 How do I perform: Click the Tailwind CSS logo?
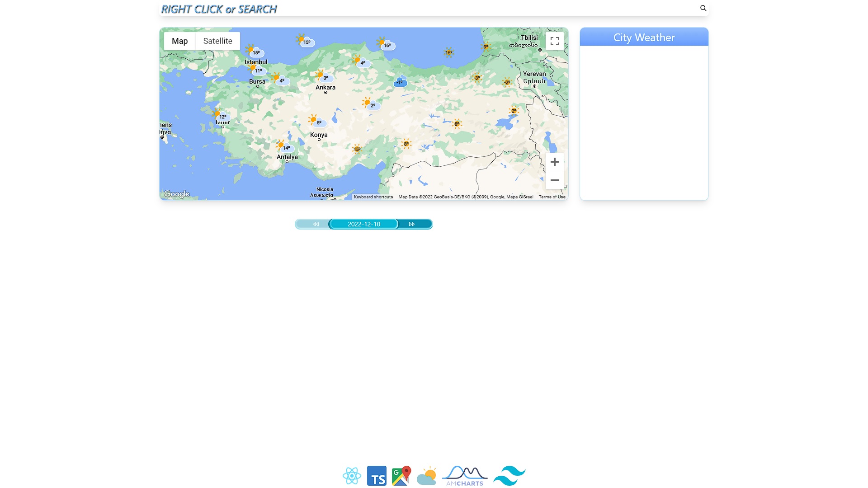pos(509,476)
